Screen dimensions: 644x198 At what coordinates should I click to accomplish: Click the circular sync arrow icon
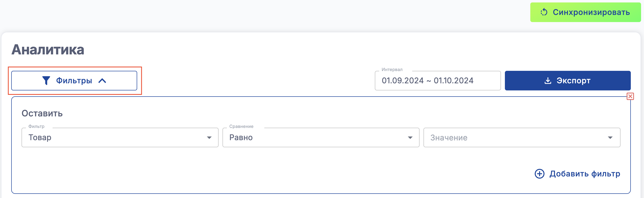coord(544,12)
